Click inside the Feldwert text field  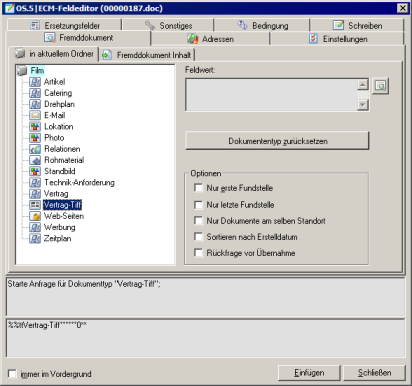[271, 95]
